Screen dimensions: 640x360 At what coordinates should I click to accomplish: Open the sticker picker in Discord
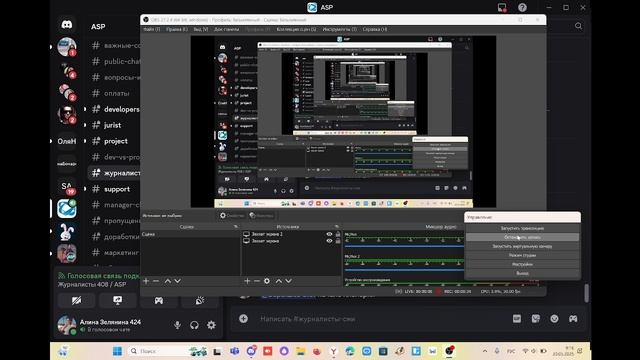(x=536, y=318)
